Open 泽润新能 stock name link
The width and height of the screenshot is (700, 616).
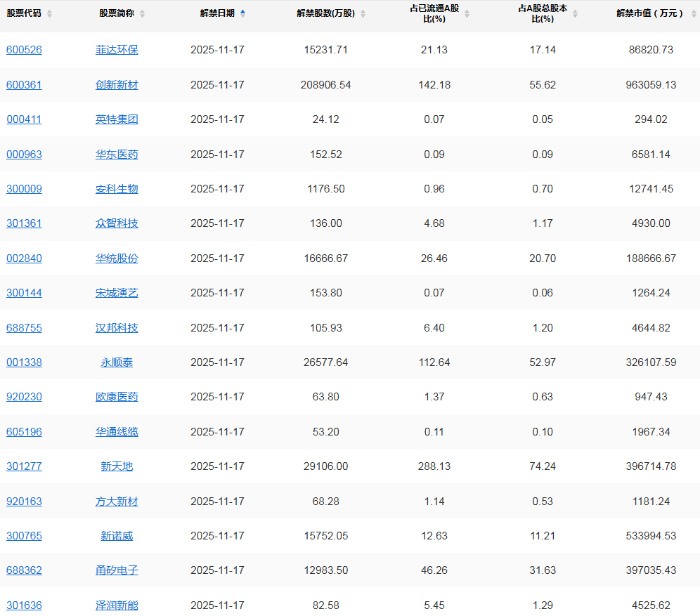pyautogui.click(x=117, y=605)
